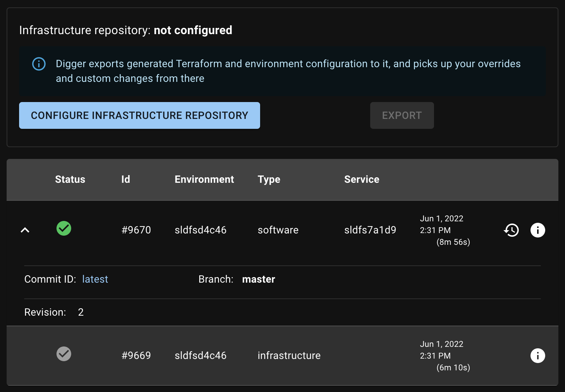Click the master branch name
The image size is (565, 392).
point(259,279)
